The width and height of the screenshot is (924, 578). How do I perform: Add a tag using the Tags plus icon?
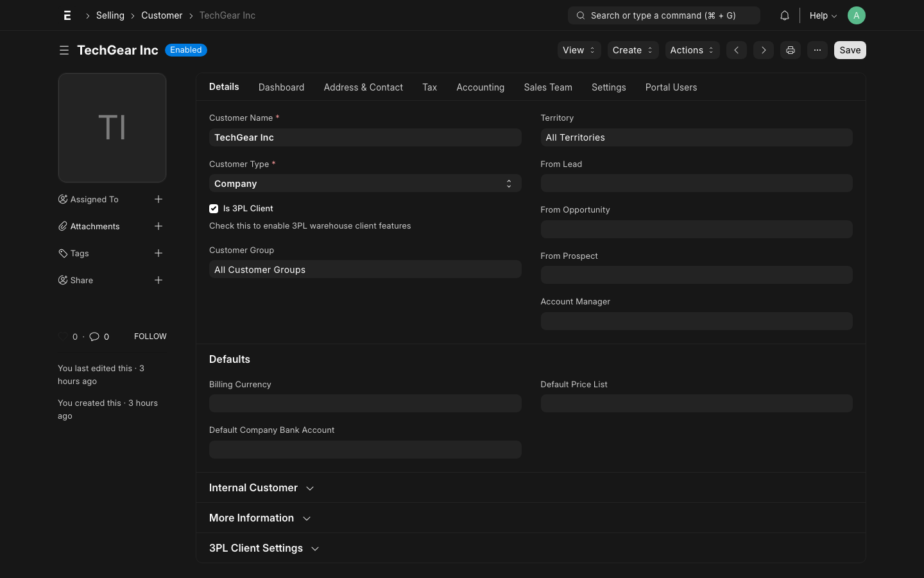pos(158,253)
